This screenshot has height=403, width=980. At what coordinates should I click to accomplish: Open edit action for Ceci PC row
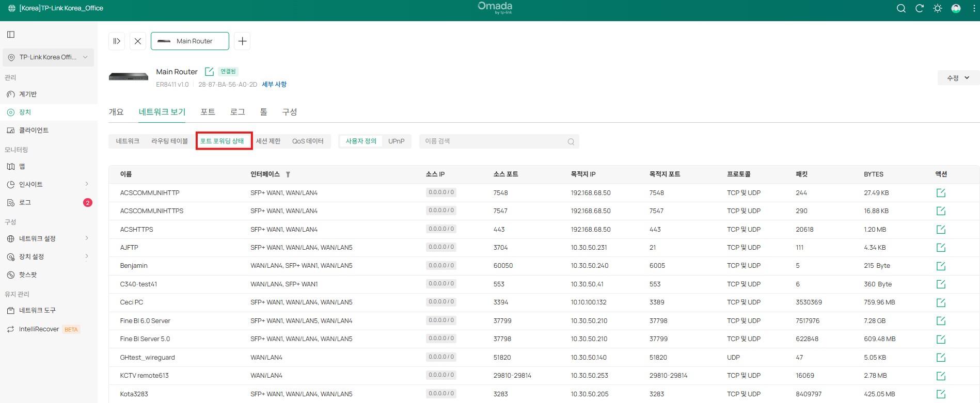click(x=941, y=303)
